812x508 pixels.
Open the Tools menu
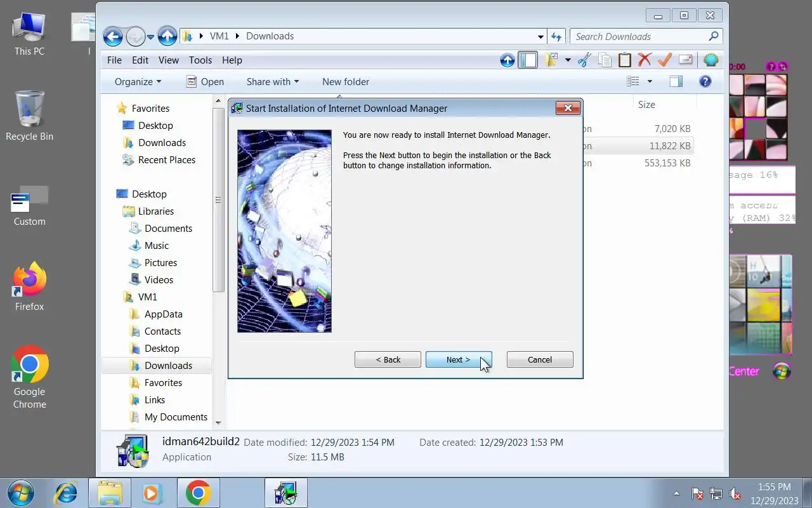click(200, 60)
